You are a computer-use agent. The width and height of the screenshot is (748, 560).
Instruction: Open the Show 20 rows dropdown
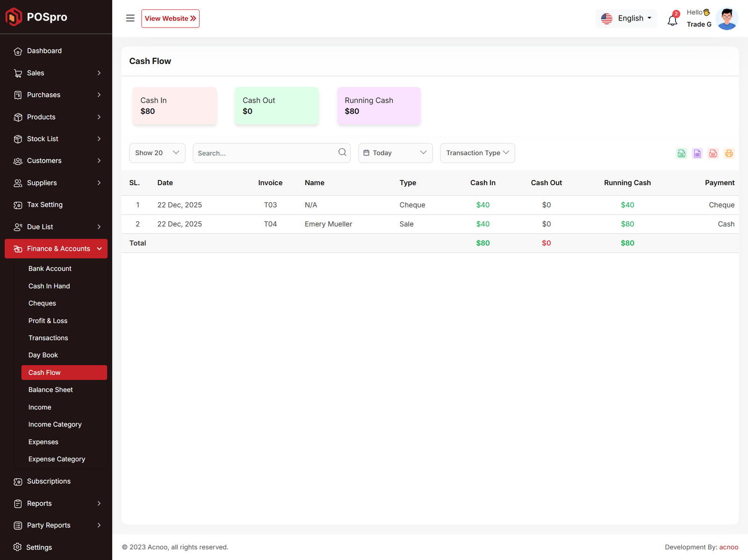point(157,153)
